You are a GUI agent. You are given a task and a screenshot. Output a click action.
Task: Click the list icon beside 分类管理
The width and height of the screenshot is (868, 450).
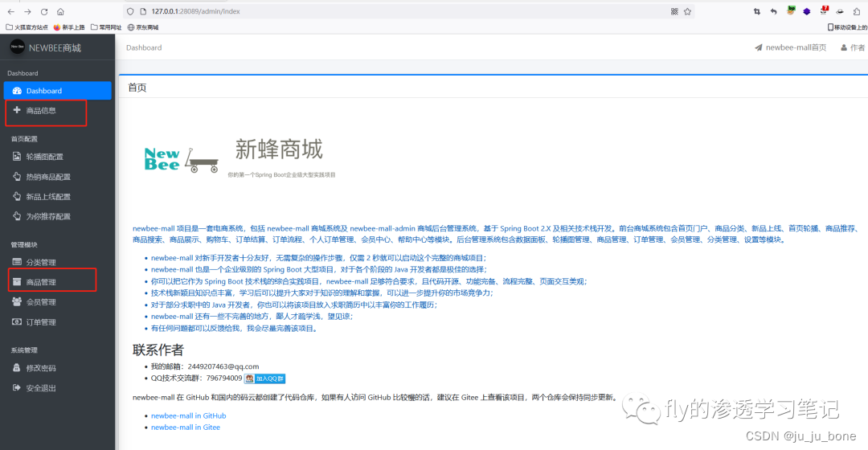tap(17, 262)
